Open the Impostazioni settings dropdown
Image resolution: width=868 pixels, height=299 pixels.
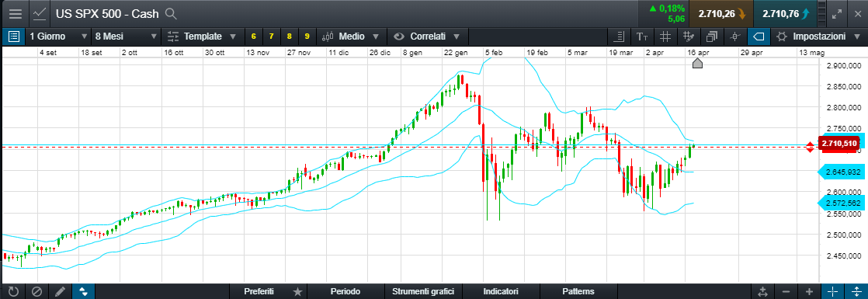(x=819, y=37)
